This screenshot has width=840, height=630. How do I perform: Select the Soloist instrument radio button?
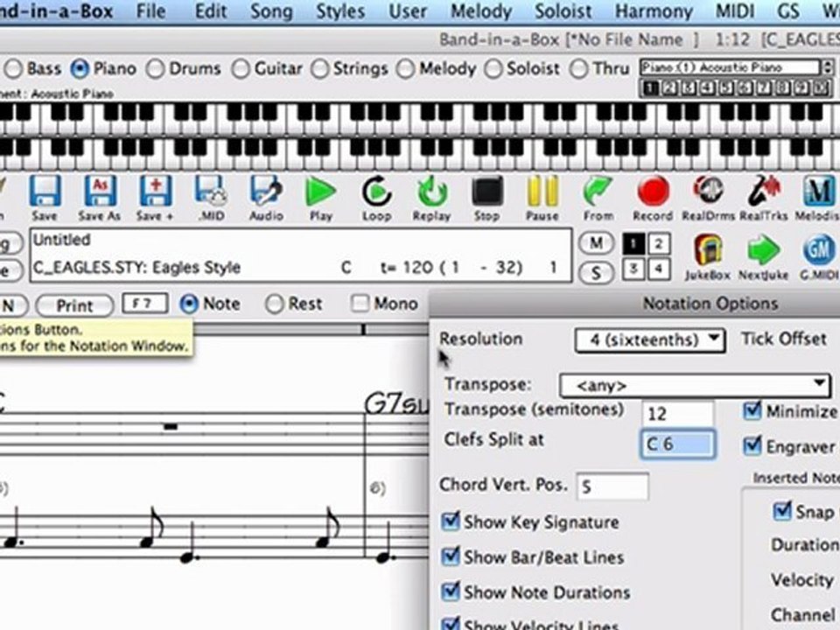coord(493,69)
